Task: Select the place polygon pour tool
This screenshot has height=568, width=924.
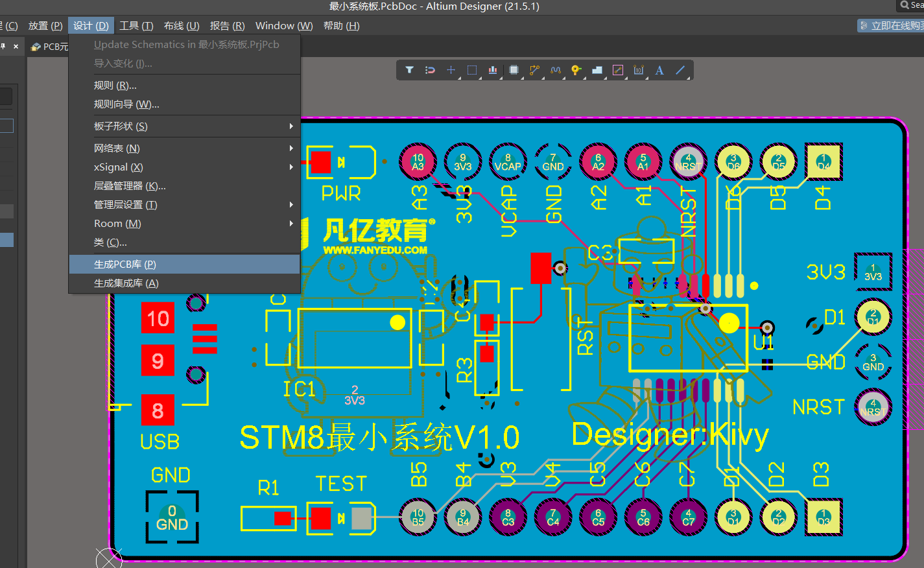Action: 597,70
